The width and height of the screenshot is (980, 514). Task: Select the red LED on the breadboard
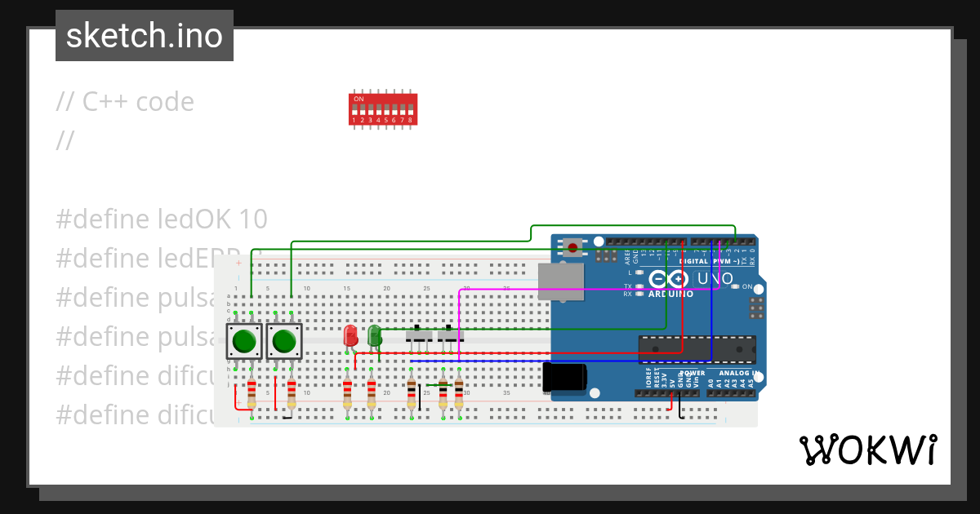coord(350,335)
